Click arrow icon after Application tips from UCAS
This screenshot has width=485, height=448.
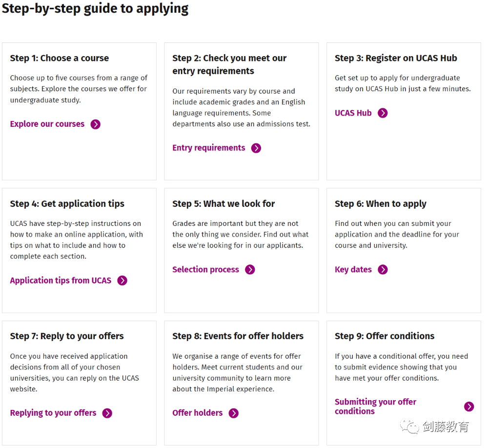pyautogui.click(x=122, y=281)
